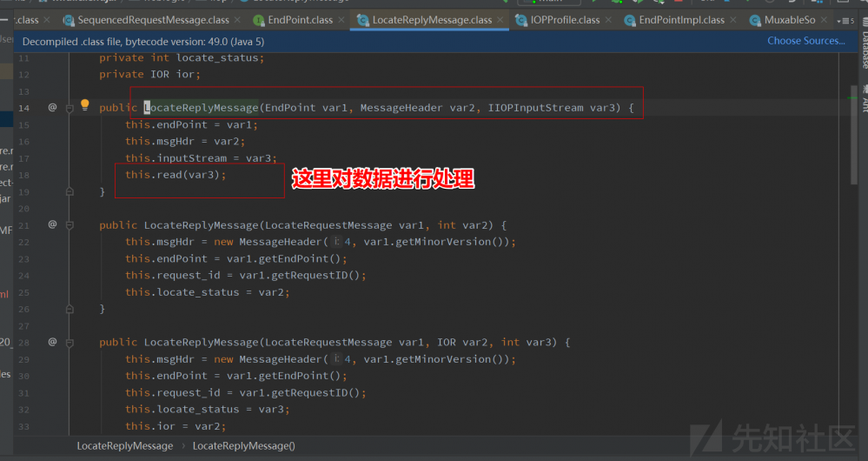Viewport: 868px width, 461px height.
Task: Close the SequencedRequestMessage.class tab
Action: [237, 20]
